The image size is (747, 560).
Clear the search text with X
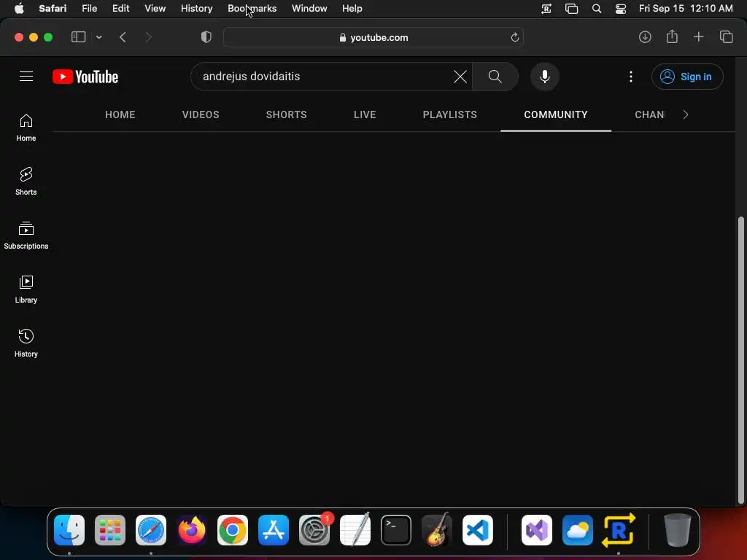pos(460,76)
